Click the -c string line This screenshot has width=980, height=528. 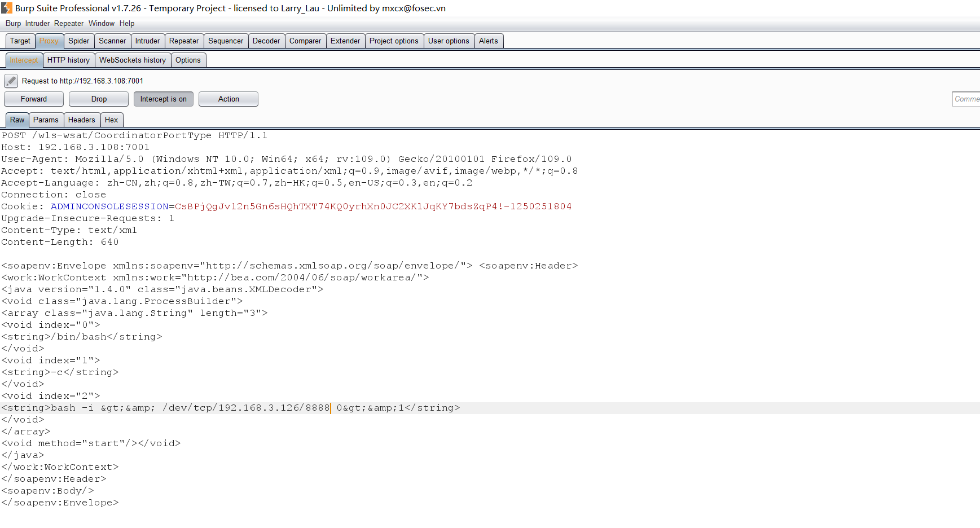point(60,372)
